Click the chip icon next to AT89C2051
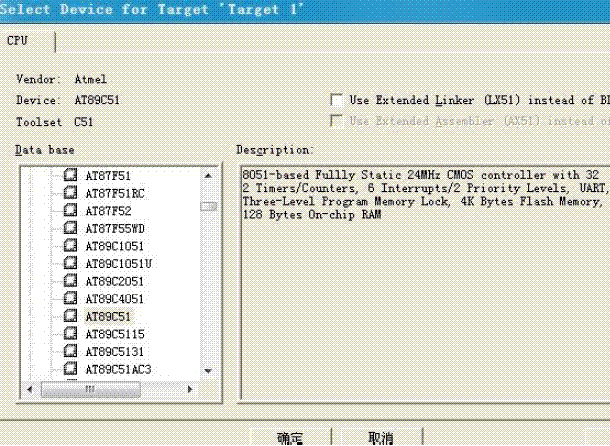The width and height of the screenshot is (610, 446). point(70,281)
